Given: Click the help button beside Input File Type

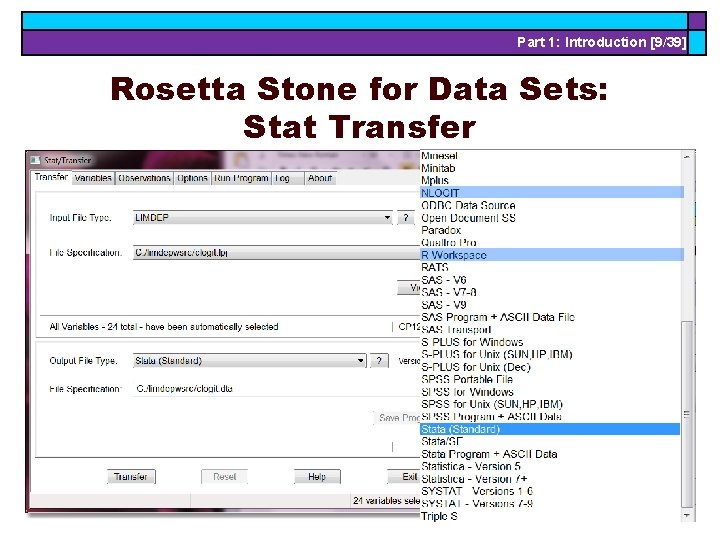Looking at the screenshot, I should coord(405,218).
